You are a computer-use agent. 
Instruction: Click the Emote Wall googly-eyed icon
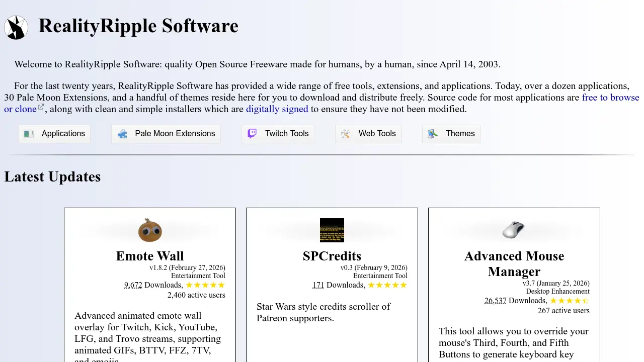(x=150, y=230)
